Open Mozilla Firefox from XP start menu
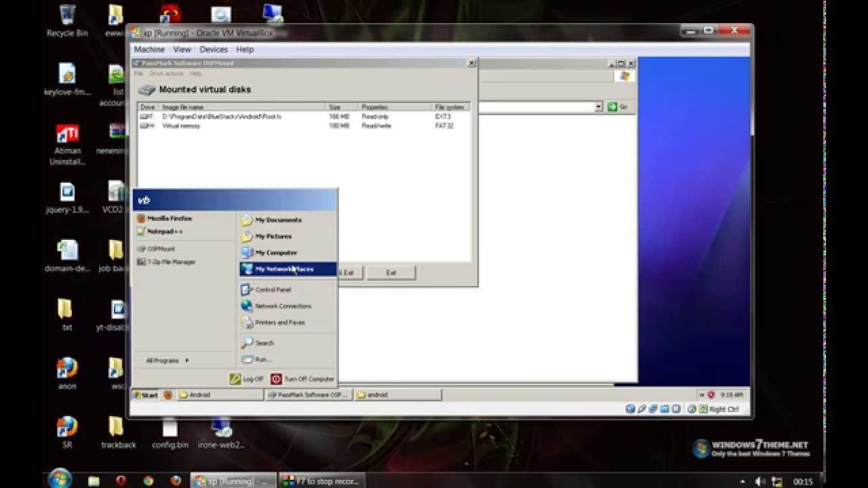 point(165,218)
